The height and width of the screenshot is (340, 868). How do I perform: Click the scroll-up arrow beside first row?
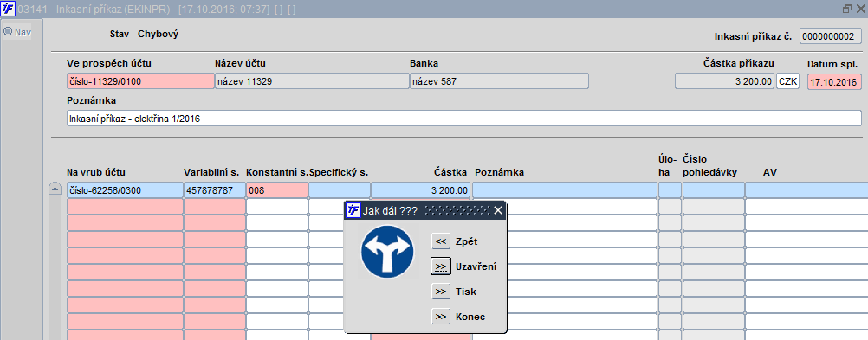pyautogui.click(x=55, y=189)
